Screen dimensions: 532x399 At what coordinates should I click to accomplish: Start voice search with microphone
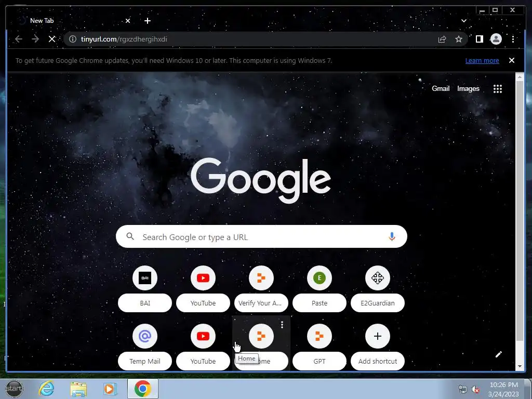click(392, 236)
